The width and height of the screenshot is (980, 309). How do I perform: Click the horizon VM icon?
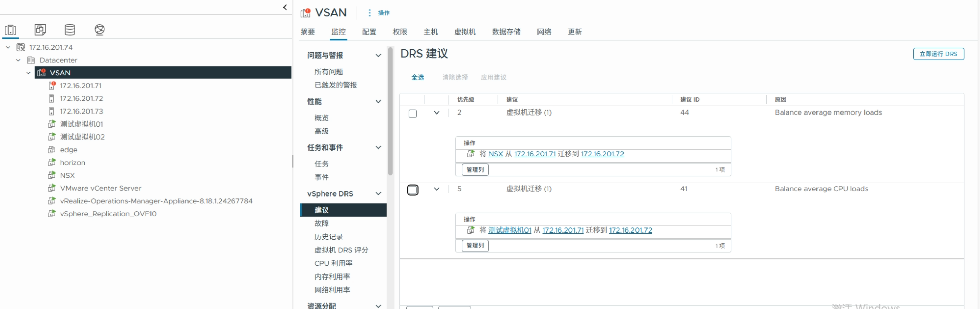tap(52, 163)
